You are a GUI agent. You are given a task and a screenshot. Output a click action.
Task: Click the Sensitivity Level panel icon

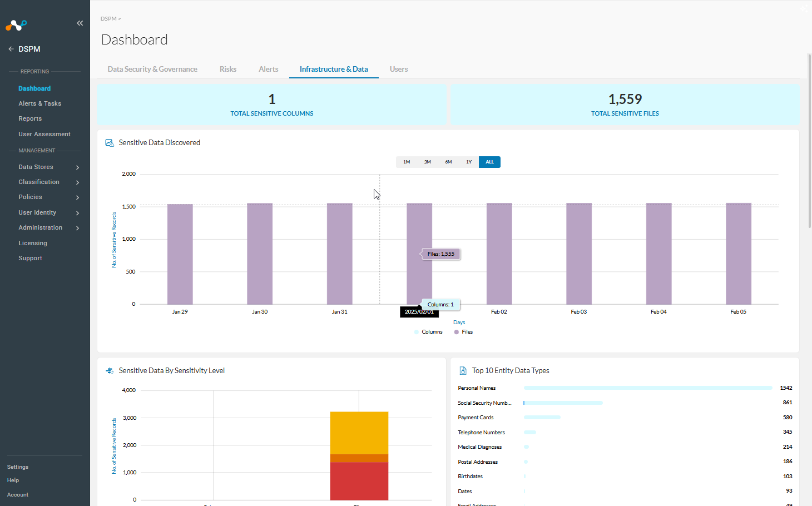coord(110,371)
